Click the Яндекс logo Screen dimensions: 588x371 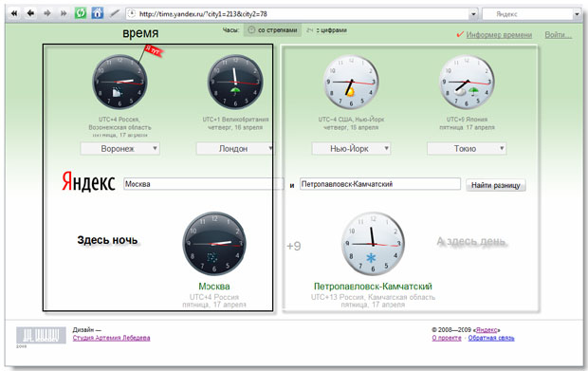[88, 181]
